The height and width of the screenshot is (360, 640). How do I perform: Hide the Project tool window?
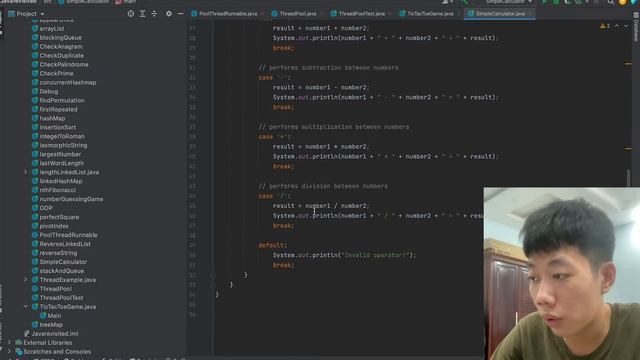(180, 13)
